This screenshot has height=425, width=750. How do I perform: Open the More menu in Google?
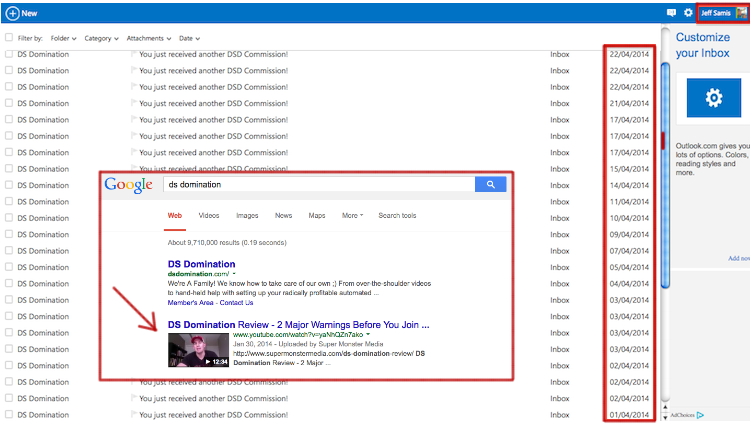(x=353, y=216)
